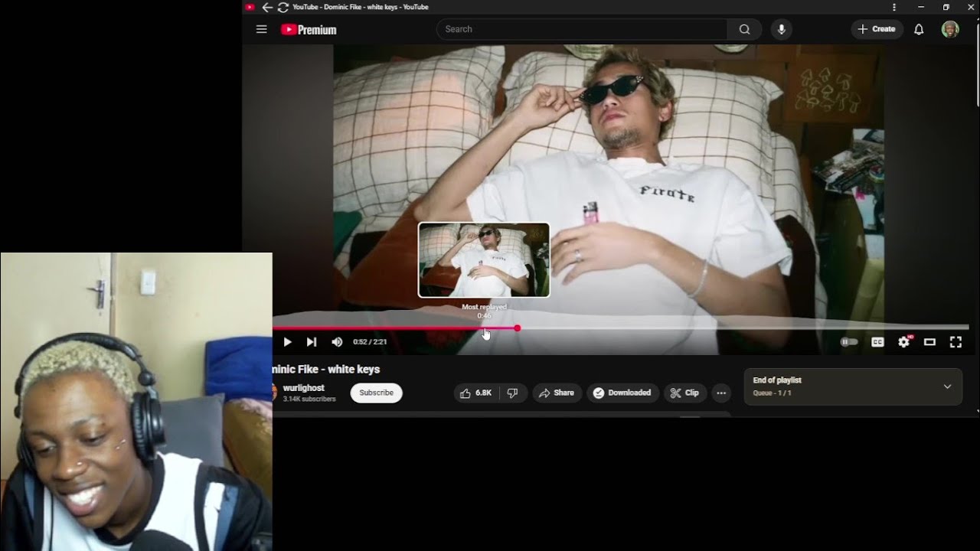Open the player settings gear
980x551 pixels.
click(904, 342)
